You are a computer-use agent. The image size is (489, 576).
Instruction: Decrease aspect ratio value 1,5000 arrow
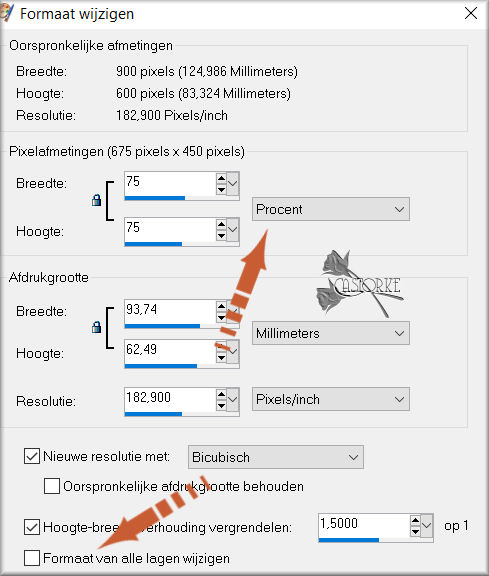point(415,532)
